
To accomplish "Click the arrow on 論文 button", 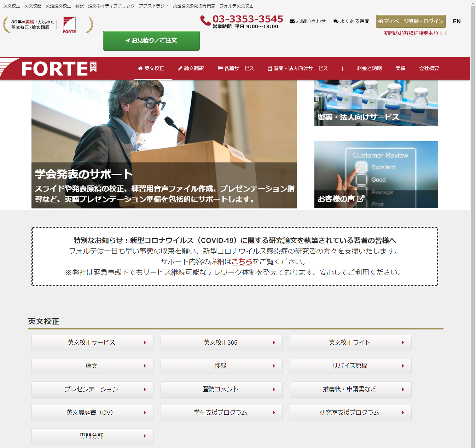I will click(x=145, y=366).
